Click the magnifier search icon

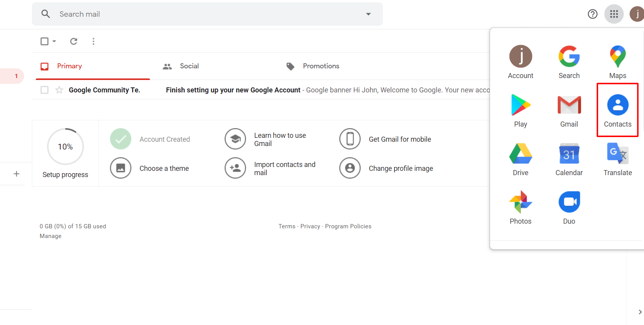[x=46, y=14]
